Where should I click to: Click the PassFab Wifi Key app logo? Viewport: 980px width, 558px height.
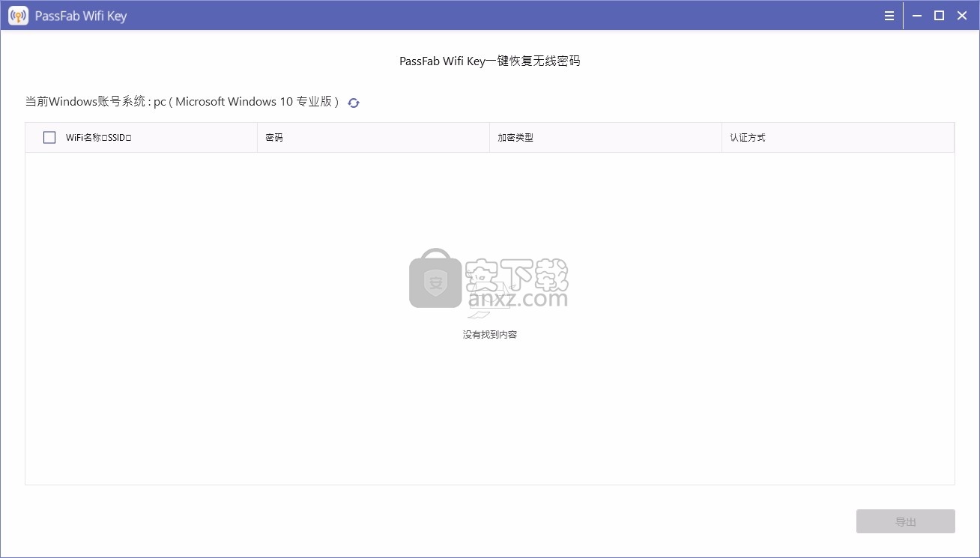pyautogui.click(x=18, y=16)
